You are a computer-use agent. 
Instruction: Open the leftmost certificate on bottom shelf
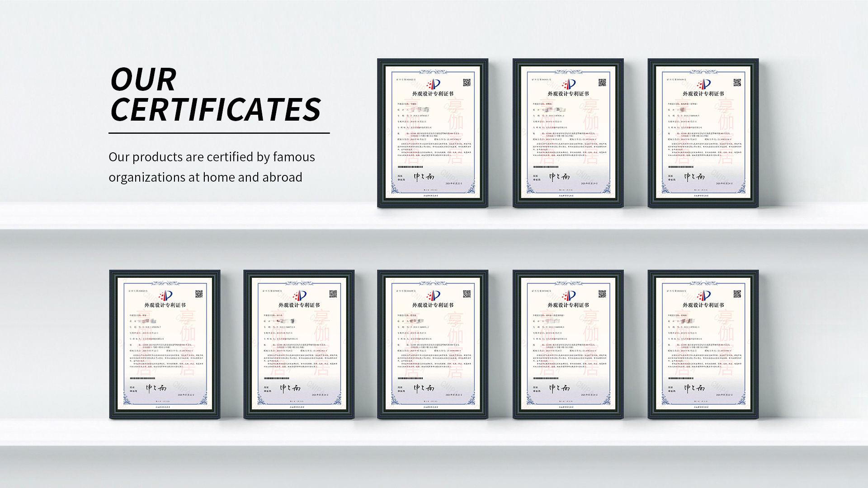tap(165, 344)
